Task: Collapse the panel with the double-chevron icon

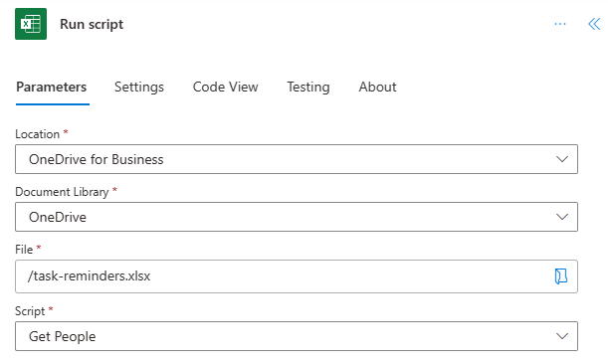Action: point(594,24)
